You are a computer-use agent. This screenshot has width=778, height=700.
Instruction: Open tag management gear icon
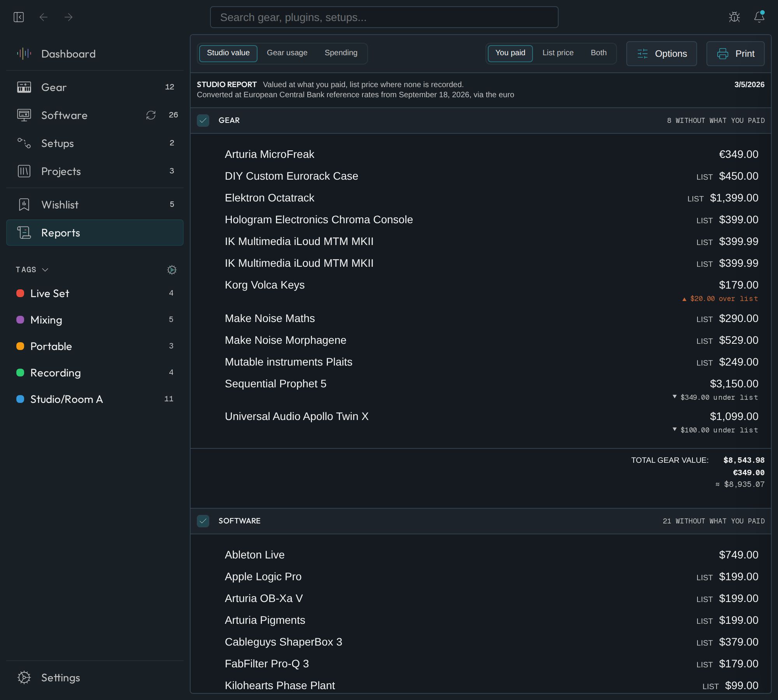172,270
